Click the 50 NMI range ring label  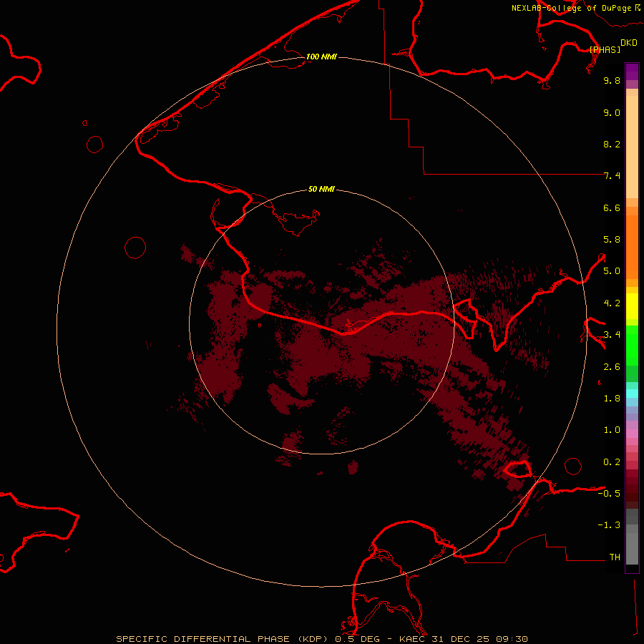321,189
